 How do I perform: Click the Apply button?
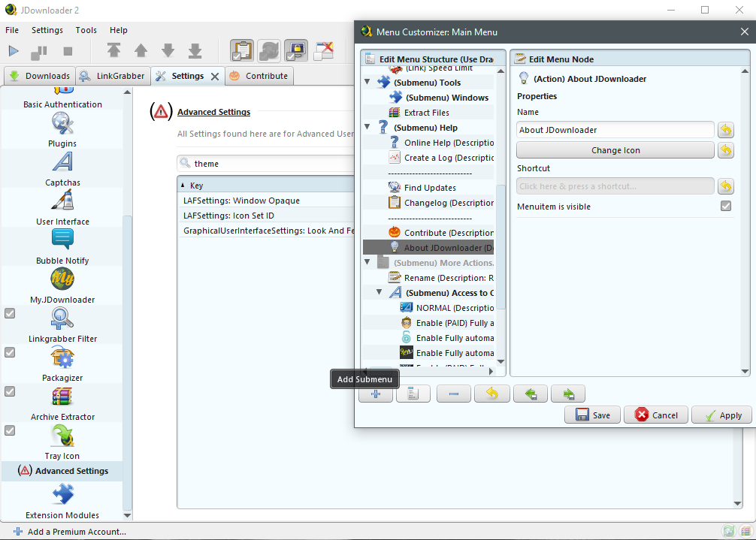[721, 415]
